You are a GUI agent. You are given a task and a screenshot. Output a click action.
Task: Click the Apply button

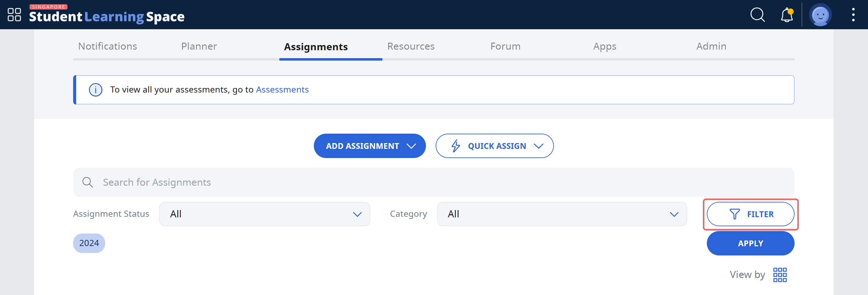point(750,243)
